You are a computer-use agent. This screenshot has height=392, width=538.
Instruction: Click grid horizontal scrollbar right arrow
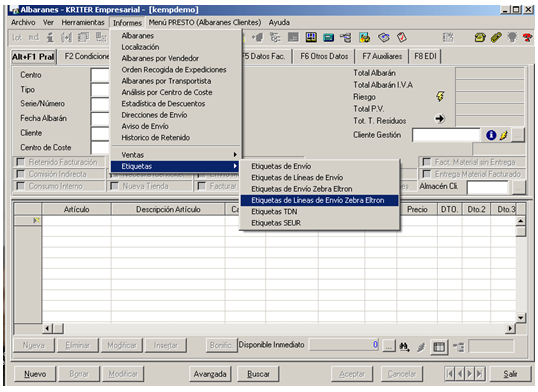coord(511,329)
